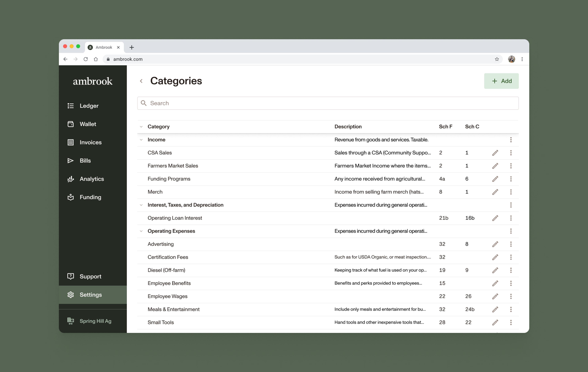Screen dimensions: 588x372
Task: Open three-dot menu for Merch row
Action: (511, 192)
